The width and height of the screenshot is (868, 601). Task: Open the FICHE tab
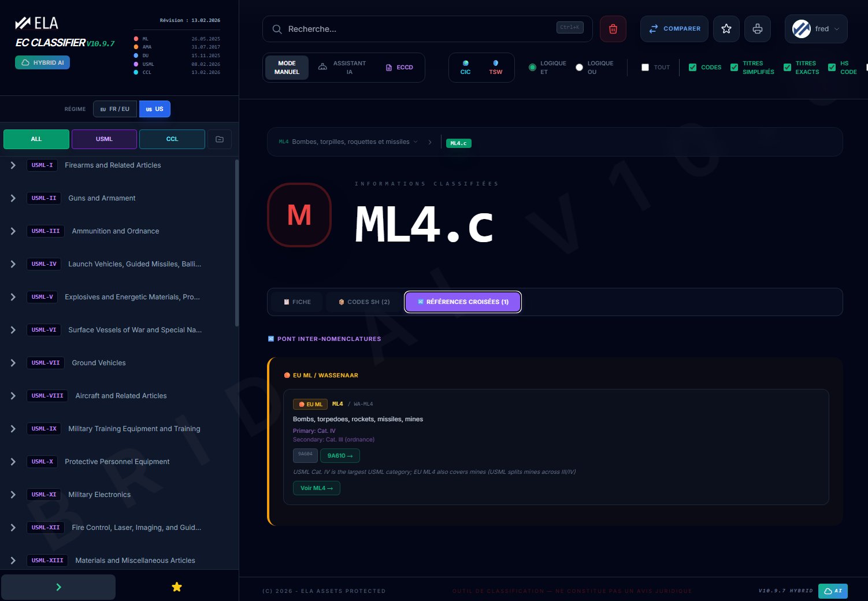pyautogui.click(x=297, y=302)
